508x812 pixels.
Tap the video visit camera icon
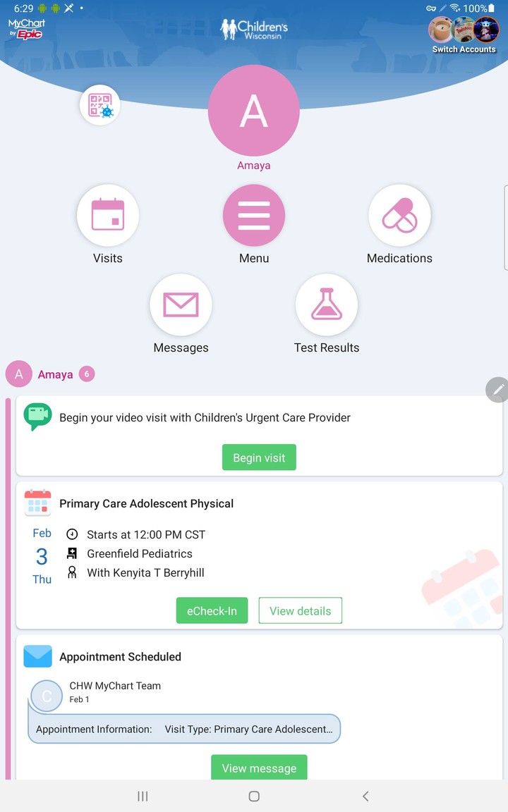(38, 417)
